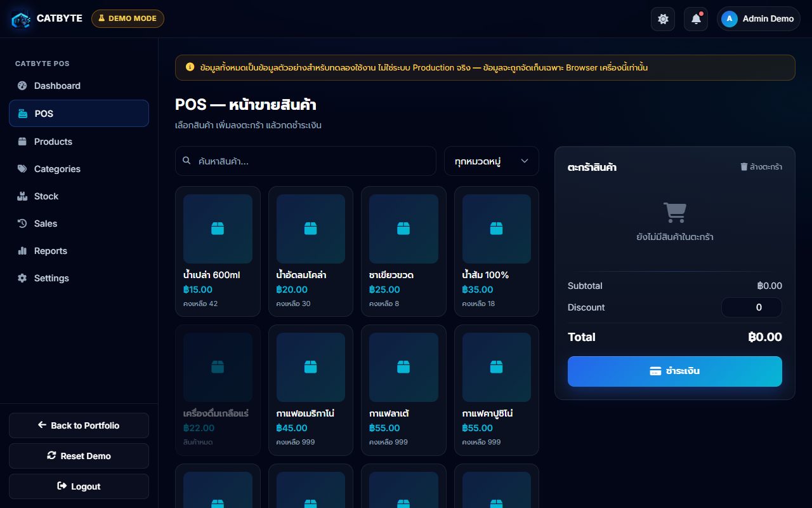Click the Total ฿0.00 amount
Viewport: 812px width, 508px height.
click(765, 337)
